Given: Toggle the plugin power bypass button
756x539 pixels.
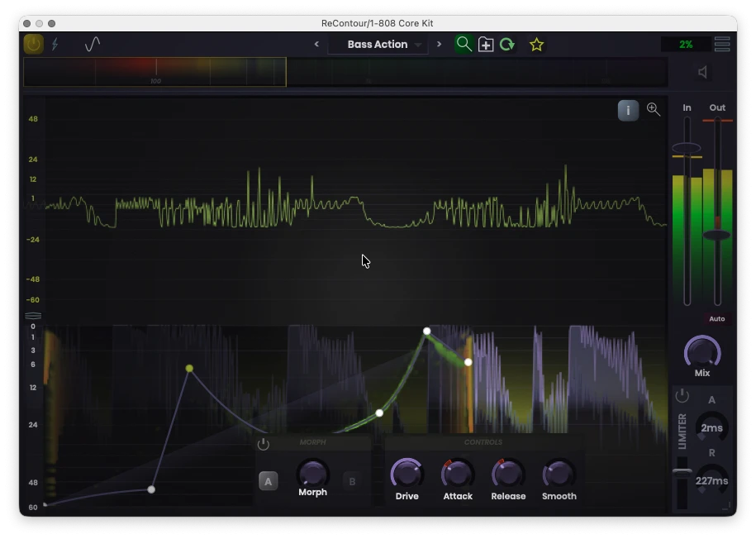Looking at the screenshot, I should click(33, 45).
